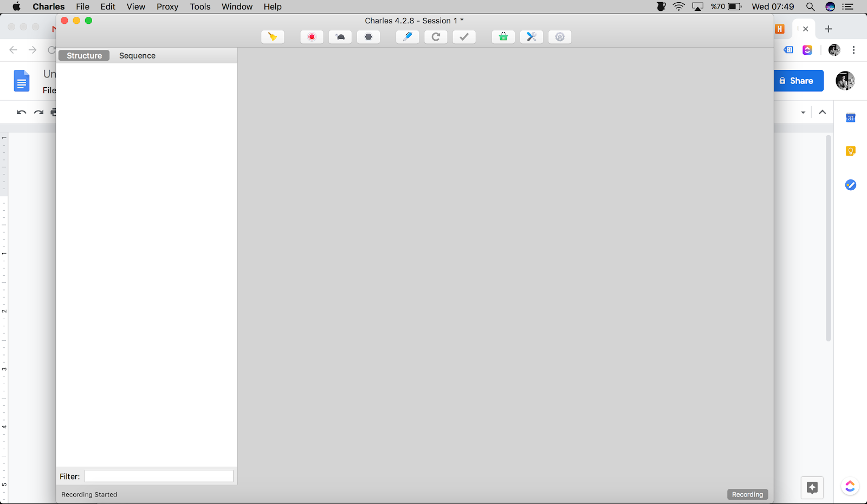This screenshot has height=504, width=867.
Task: Open the Edit menu
Action: point(108,7)
